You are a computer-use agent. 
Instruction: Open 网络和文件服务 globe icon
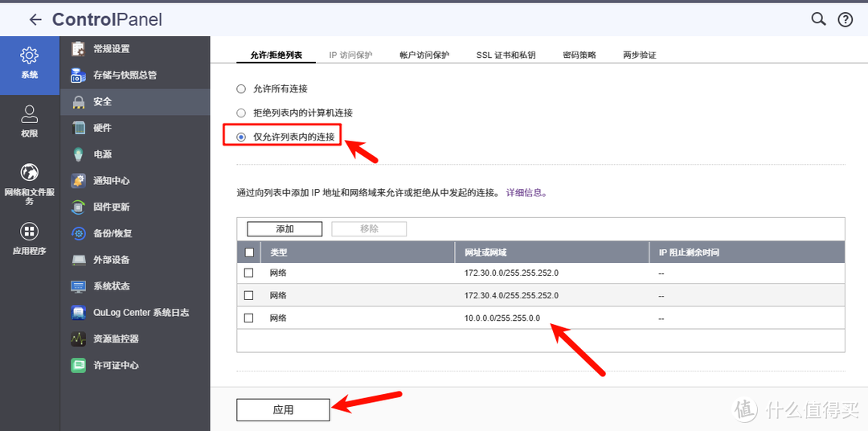click(30, 173)
